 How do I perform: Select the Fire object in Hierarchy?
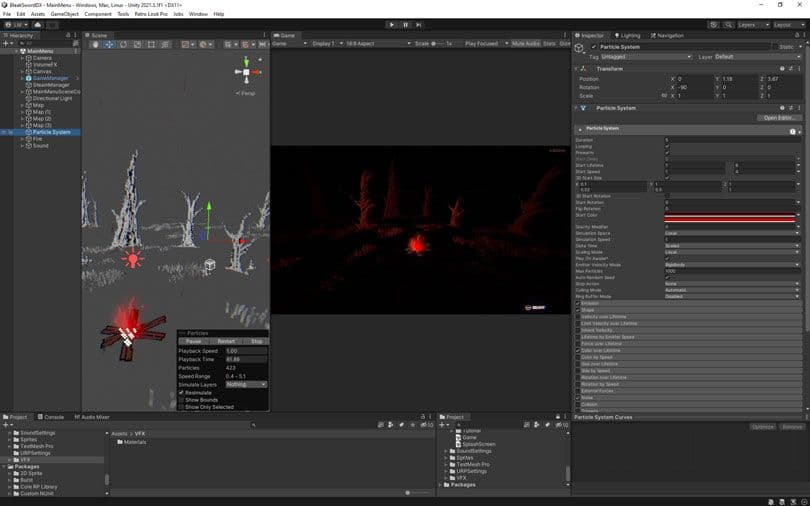[38, 139]
